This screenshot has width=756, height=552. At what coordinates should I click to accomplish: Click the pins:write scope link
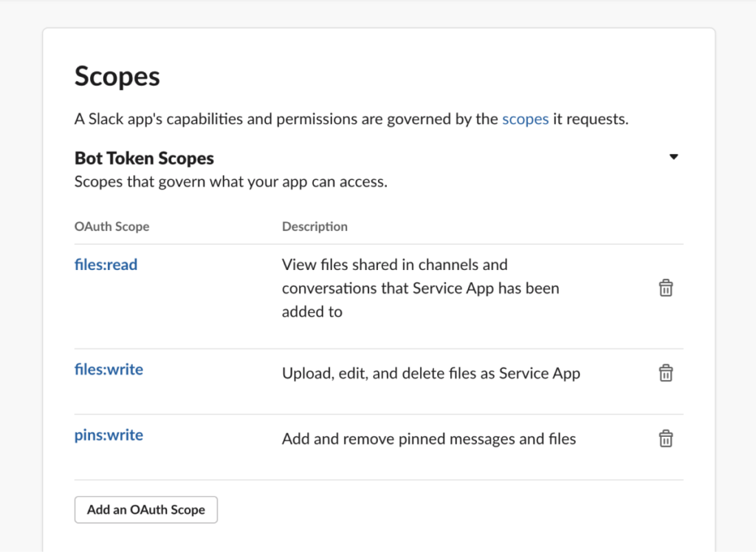click(109, 435)
